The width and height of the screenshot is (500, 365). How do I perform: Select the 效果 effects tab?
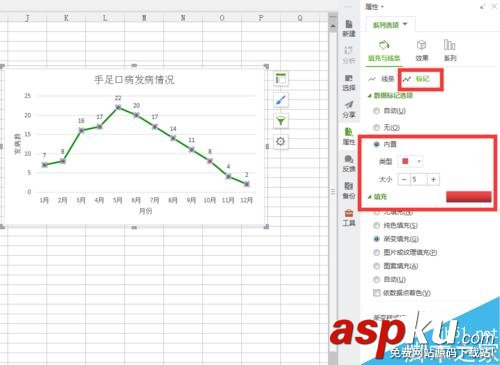[x=422, y=51]
